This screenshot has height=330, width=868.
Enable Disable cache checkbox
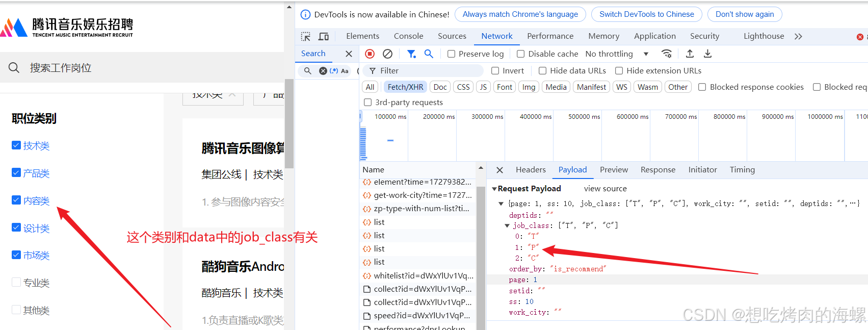[x=520, y=54]
